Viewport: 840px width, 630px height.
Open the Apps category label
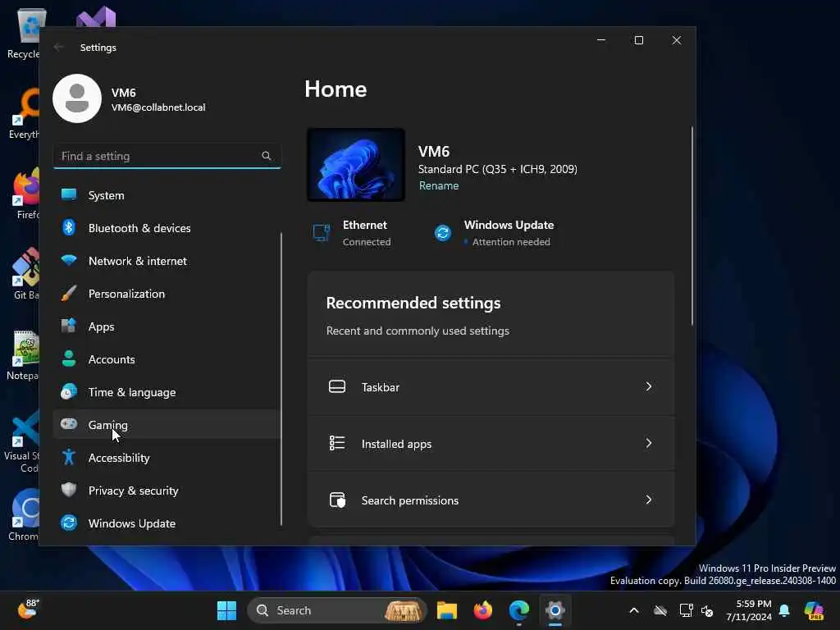point(101,326)
